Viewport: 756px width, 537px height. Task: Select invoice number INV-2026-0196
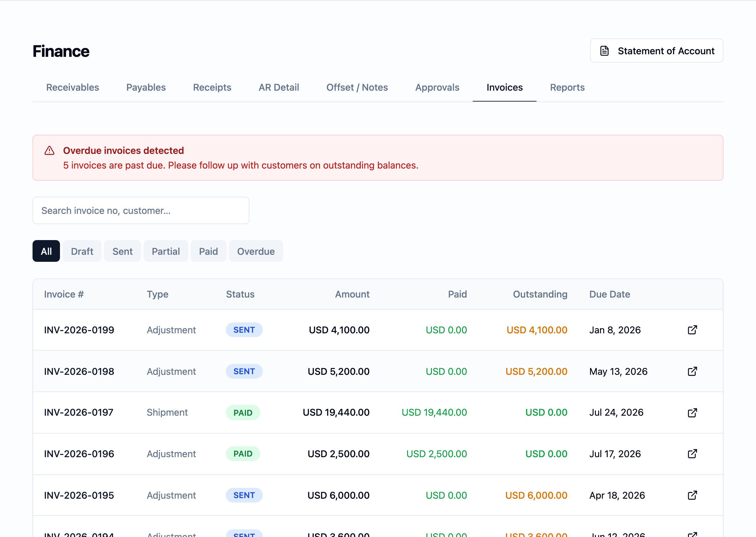coord(79,454)
